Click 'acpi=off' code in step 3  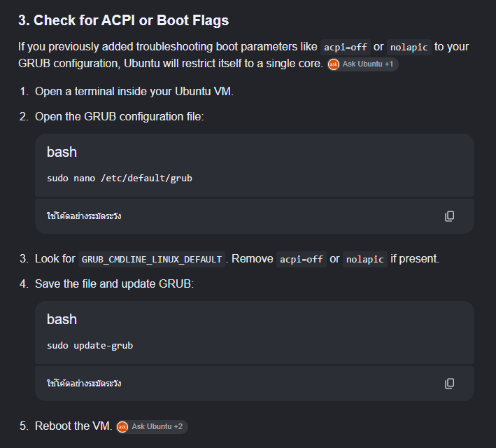click(301, 259)
